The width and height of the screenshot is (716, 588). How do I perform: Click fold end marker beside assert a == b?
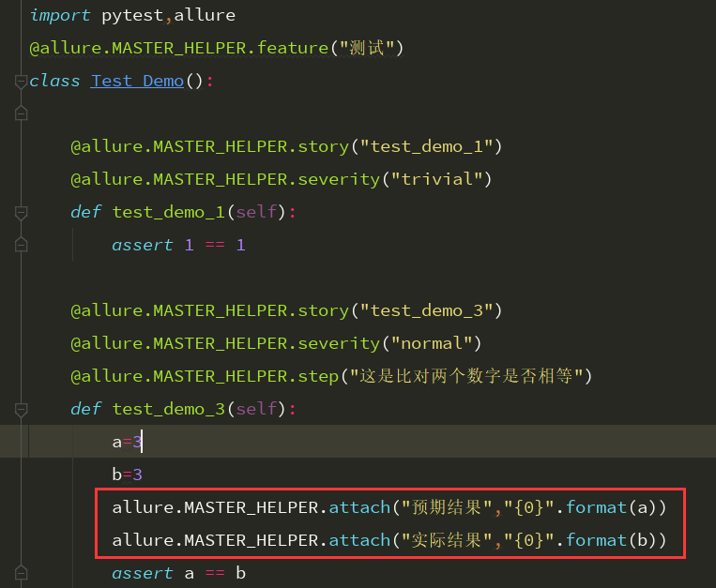[x=21, y=573]
